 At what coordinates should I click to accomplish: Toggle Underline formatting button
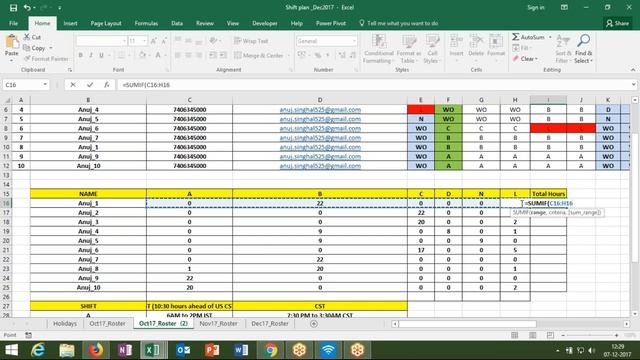pos(101,55)
